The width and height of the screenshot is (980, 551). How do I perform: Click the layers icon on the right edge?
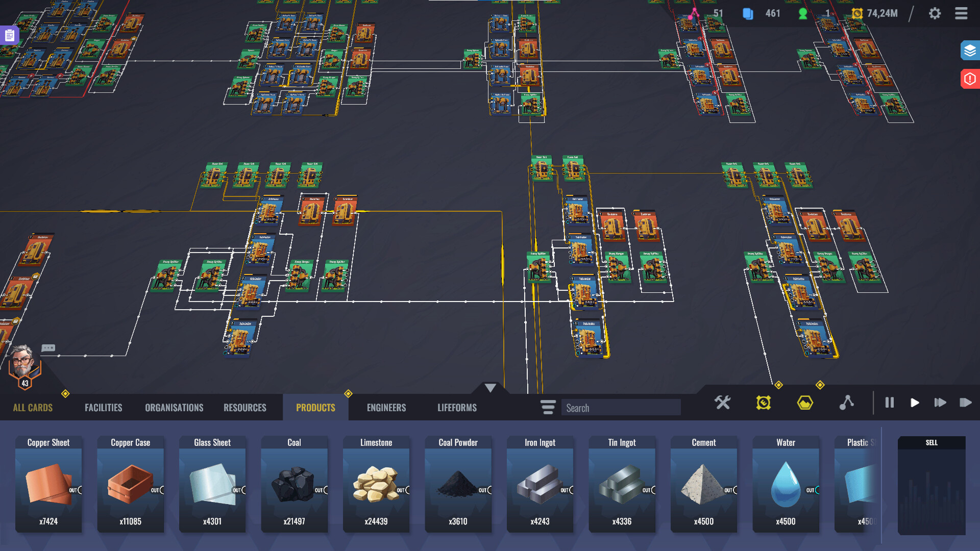tap(969, 51)
